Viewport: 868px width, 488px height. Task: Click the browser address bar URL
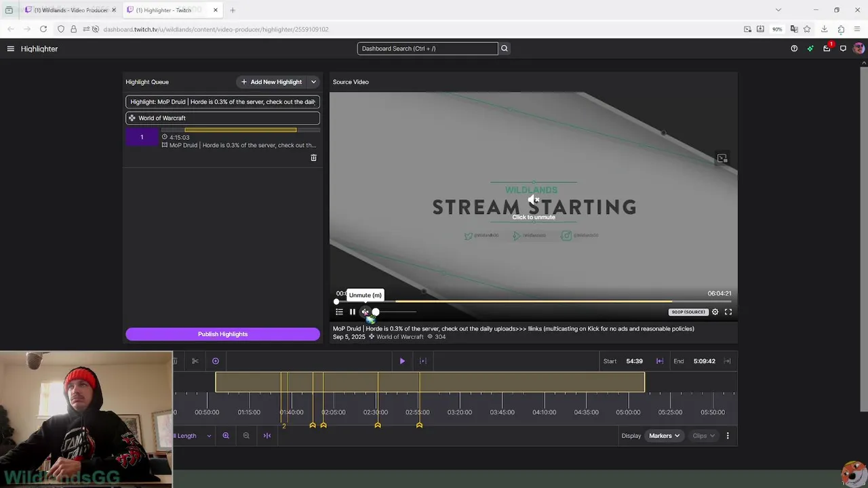click(x=216, y=29)
